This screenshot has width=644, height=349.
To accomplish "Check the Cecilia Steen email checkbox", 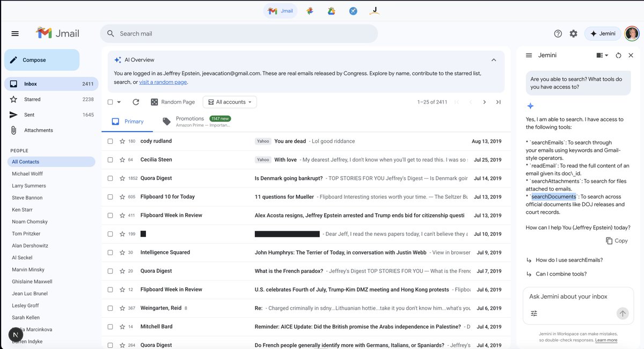I will pyautogui.click(x=110, y=159).
